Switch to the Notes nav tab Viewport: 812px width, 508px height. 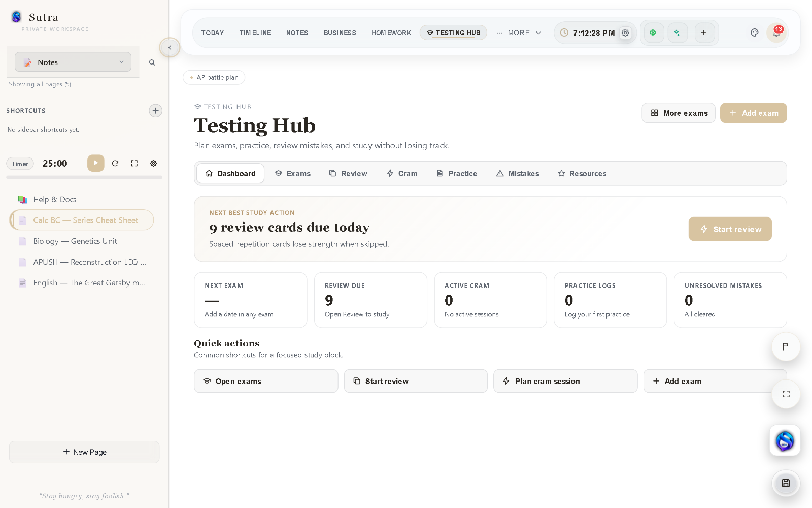tap(297, 33)
